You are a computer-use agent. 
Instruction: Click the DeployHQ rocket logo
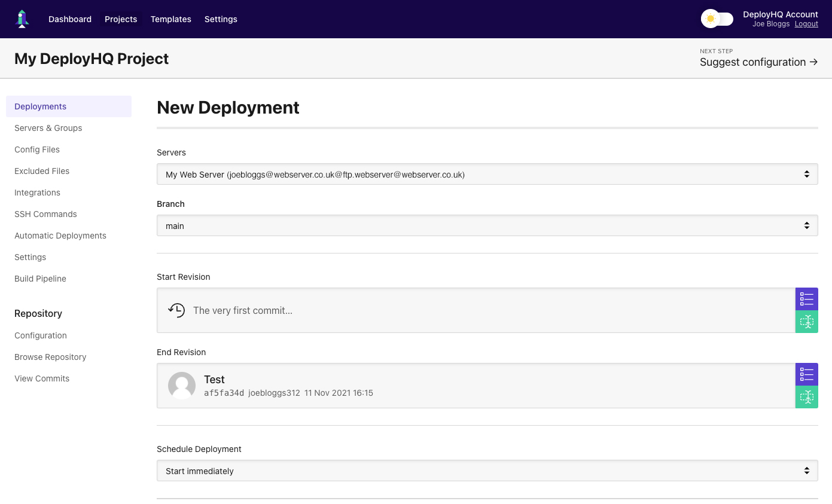(22, 19)
